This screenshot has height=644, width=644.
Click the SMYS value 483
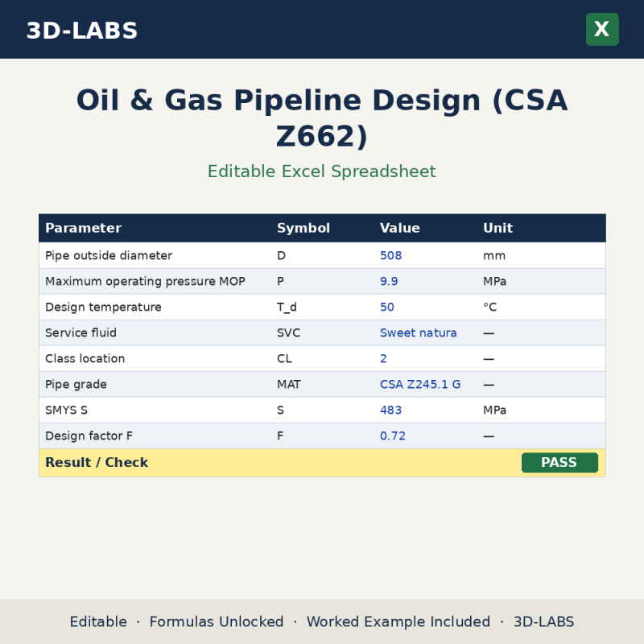click(x=390, y=411)
